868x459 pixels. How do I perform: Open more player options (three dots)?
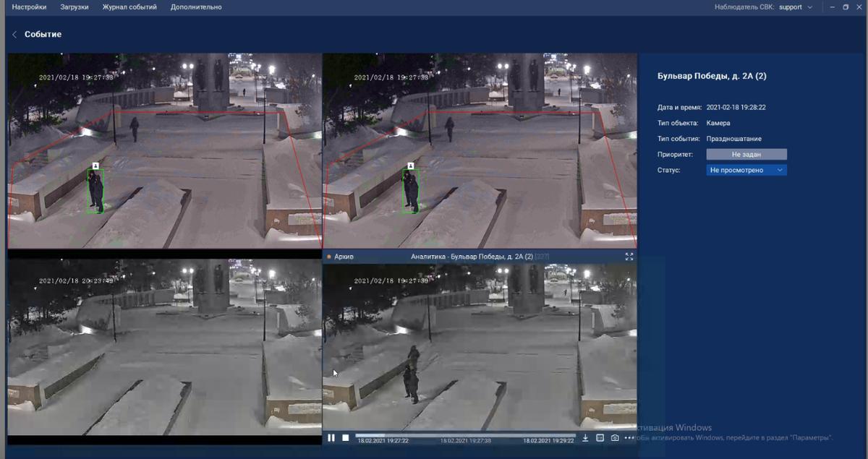click(629, 437)
